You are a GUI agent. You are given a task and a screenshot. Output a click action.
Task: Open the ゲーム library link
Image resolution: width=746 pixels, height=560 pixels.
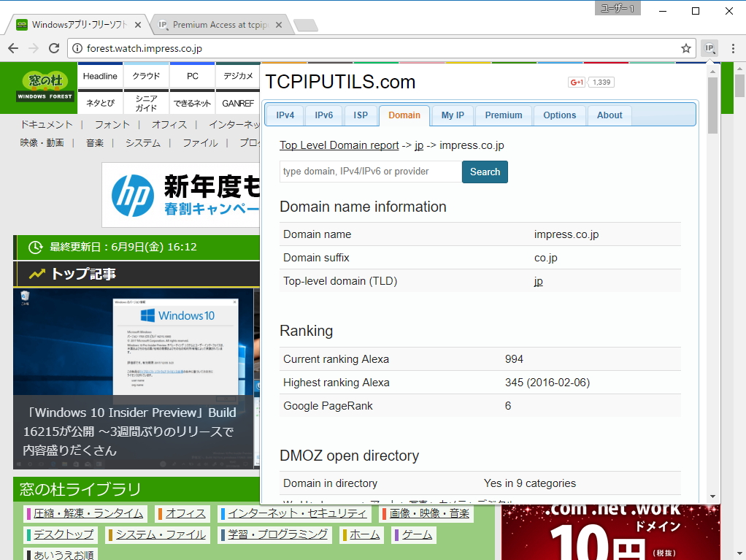(417, 534)
